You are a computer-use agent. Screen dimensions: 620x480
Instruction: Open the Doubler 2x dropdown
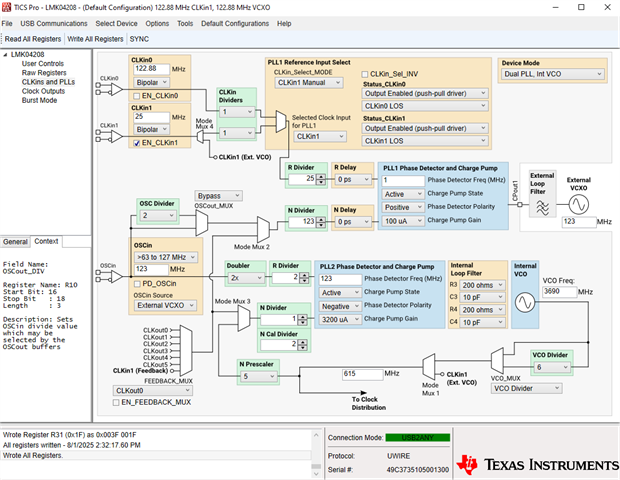point(246,278)
